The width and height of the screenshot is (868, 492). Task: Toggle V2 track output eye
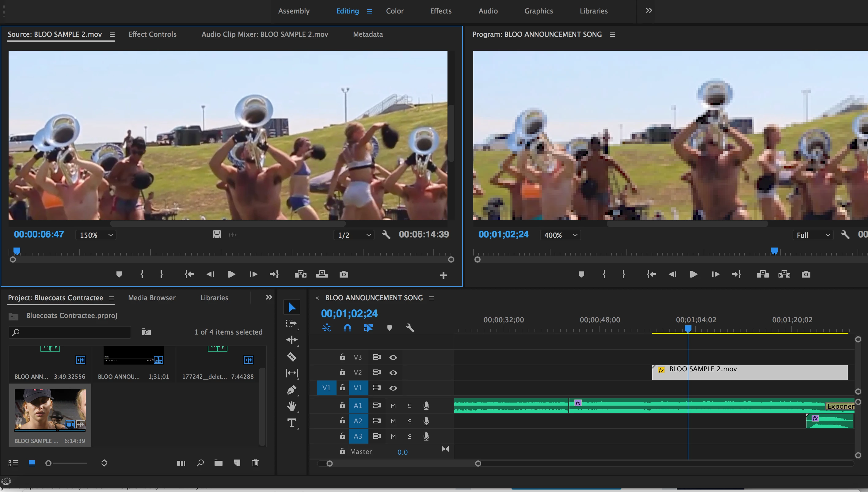pos(393,373)
